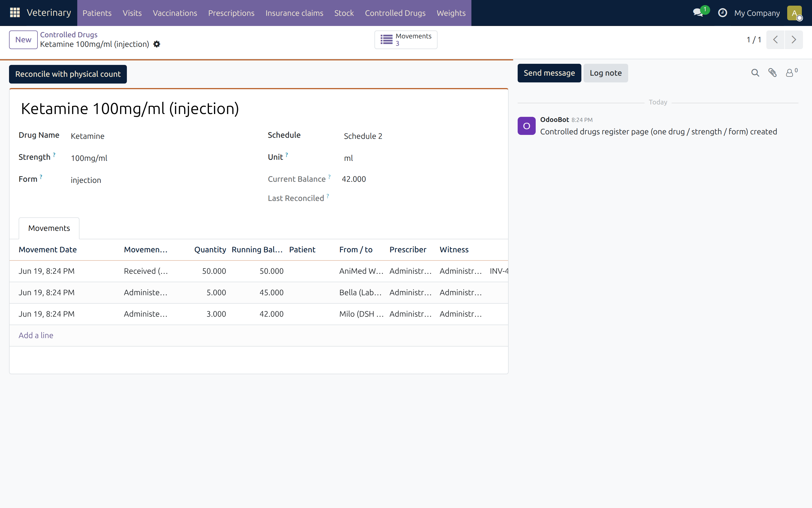812x508 pixels.
Task: Open the Prescriptions menu
Action: click(231, 13)
